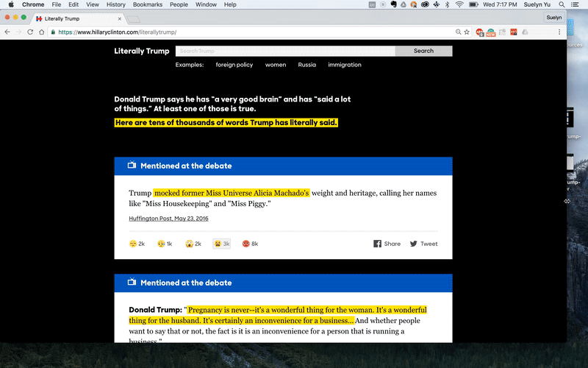Click the Share on Facebook text

point(392,244)
